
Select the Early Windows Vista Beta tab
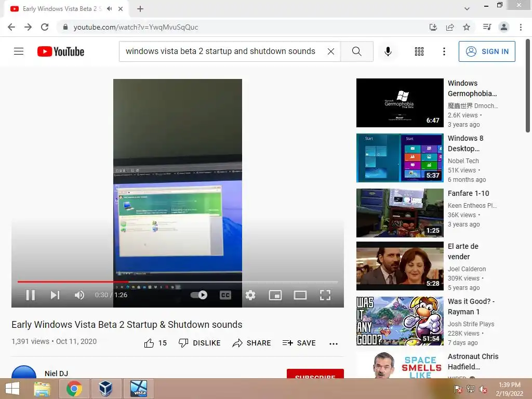click(x=66, y=9)
